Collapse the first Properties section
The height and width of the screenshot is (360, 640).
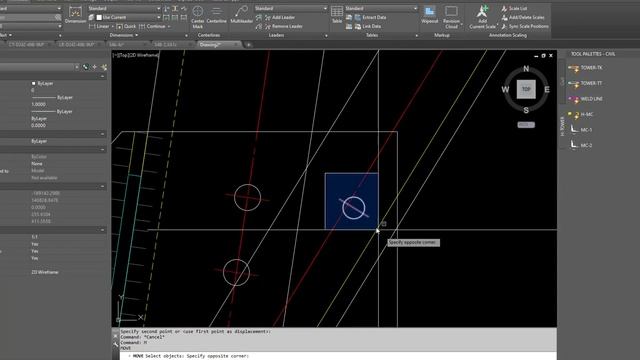(102, 76)
